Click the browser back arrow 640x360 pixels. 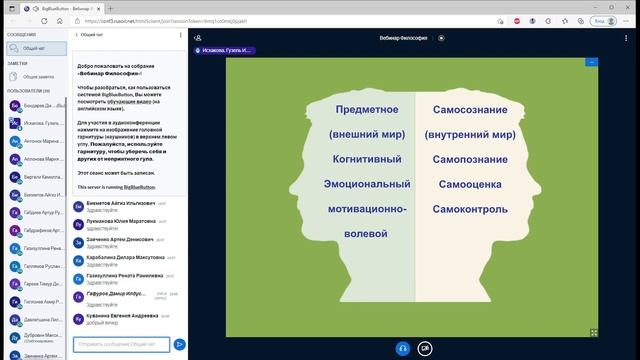click(x=13, y=21)
